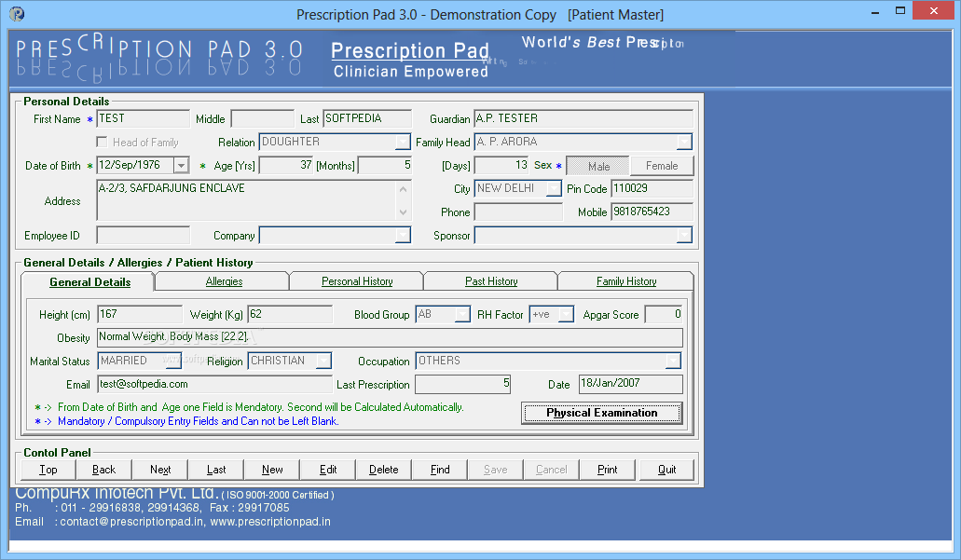This screenshot has width=961, height=560.
Task: Click the Address scrollbar up arrow
Action: pyautogui.click(x=403, y=189)
